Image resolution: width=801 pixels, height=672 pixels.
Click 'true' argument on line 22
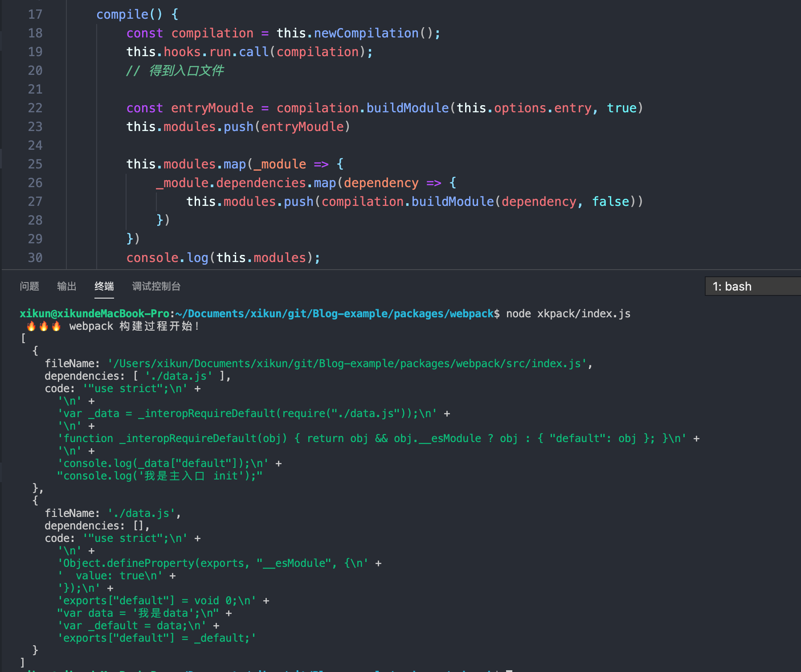tap(621, 108)
